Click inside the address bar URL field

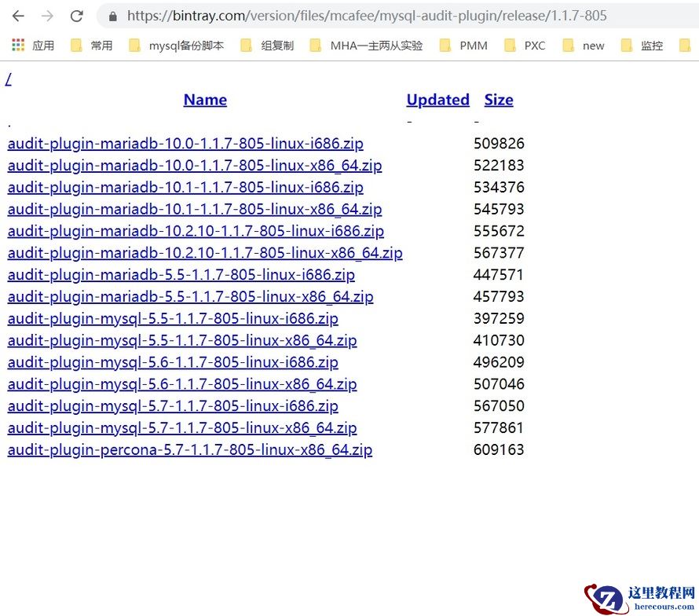click(353, 15)
